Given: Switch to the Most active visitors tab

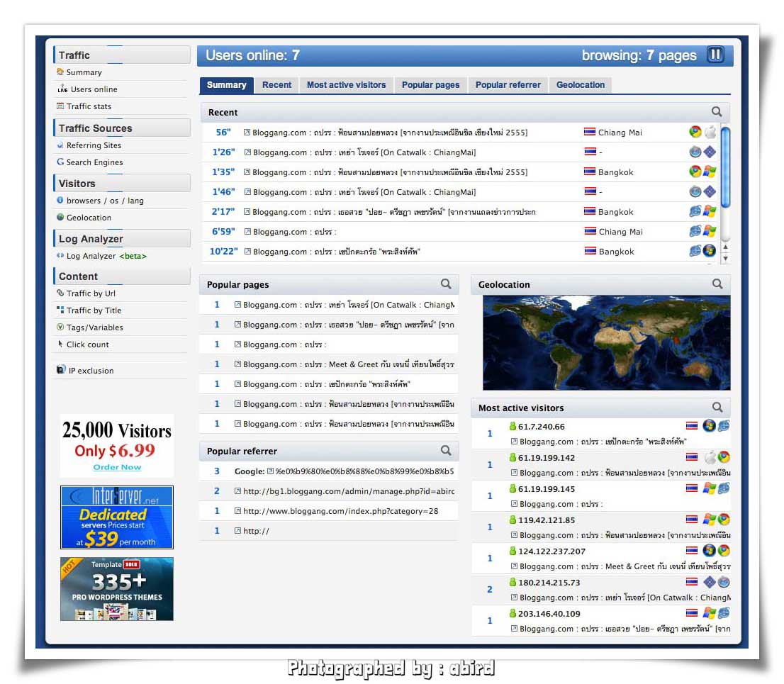Looking at the screenshot, I should tap(346, 84).
